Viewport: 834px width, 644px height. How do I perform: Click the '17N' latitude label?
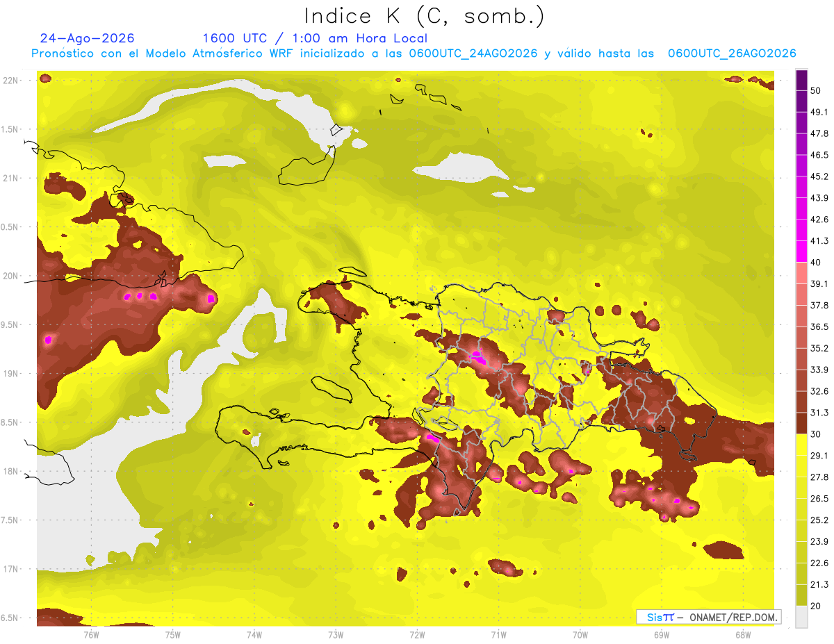pyautogui.click(x=11, y=569)
